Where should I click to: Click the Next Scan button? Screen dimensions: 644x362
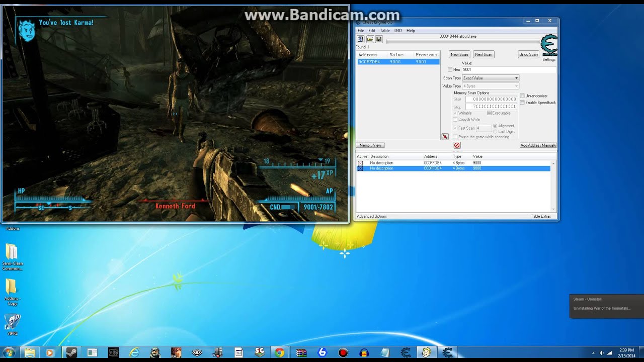[x=484, y=54]
